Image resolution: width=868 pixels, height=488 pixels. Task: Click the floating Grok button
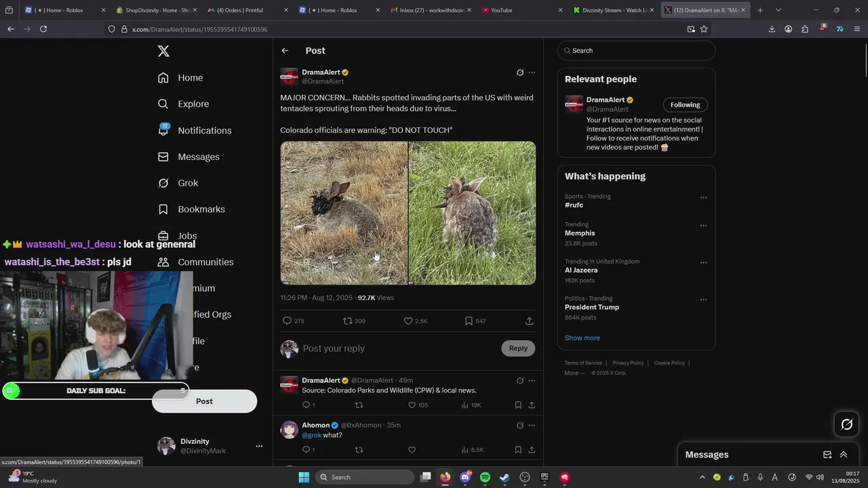[847, 425]
